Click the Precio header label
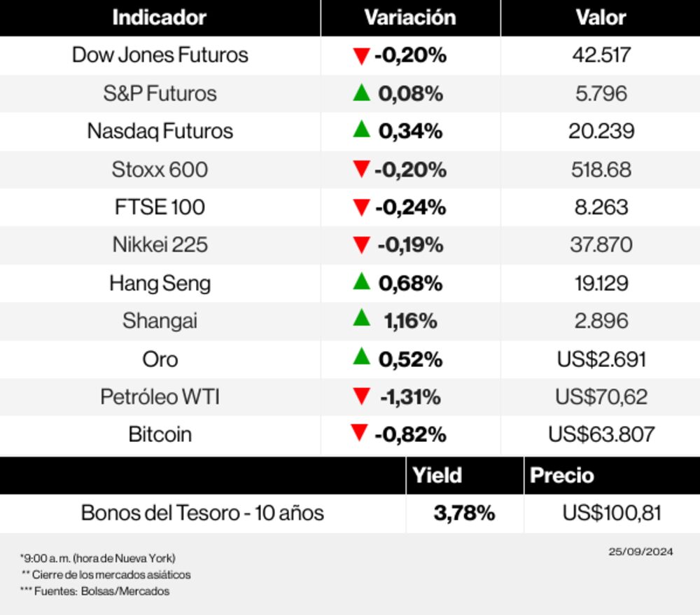 point(562,476)
